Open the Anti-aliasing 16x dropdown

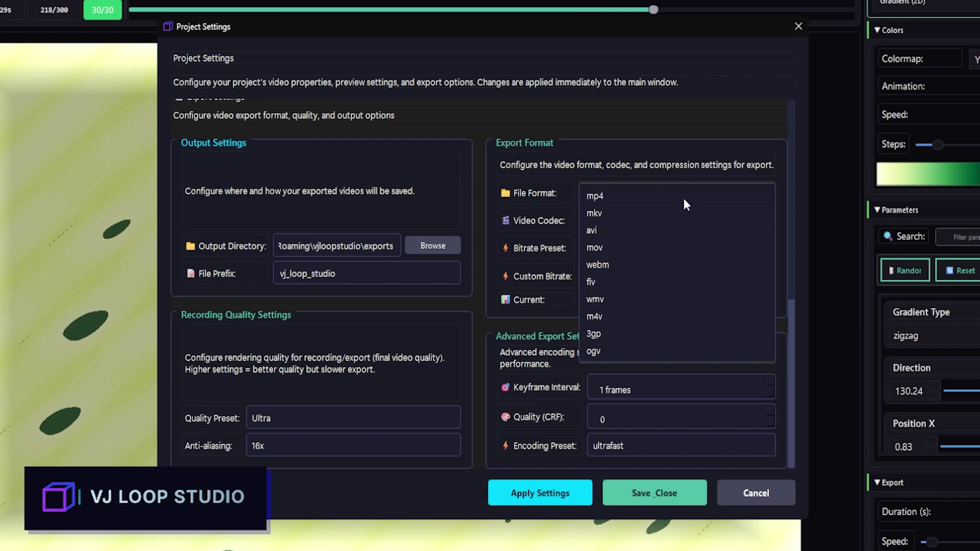coord(353,445)
